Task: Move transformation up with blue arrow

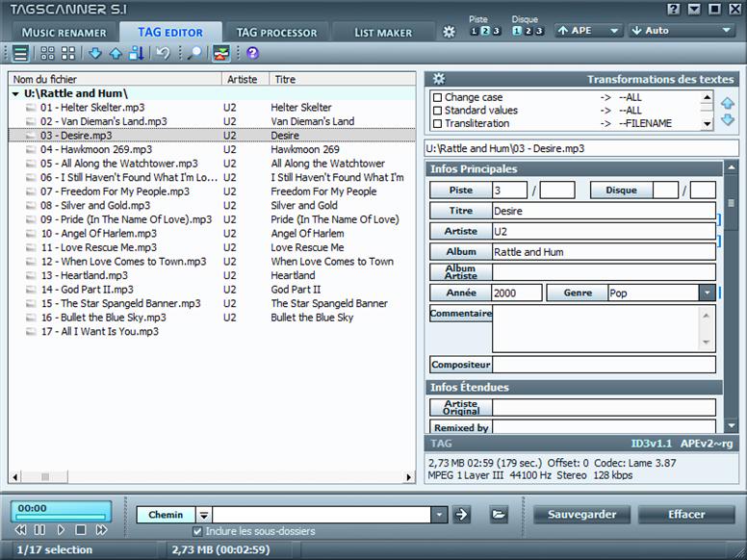Action: (728, 103)
